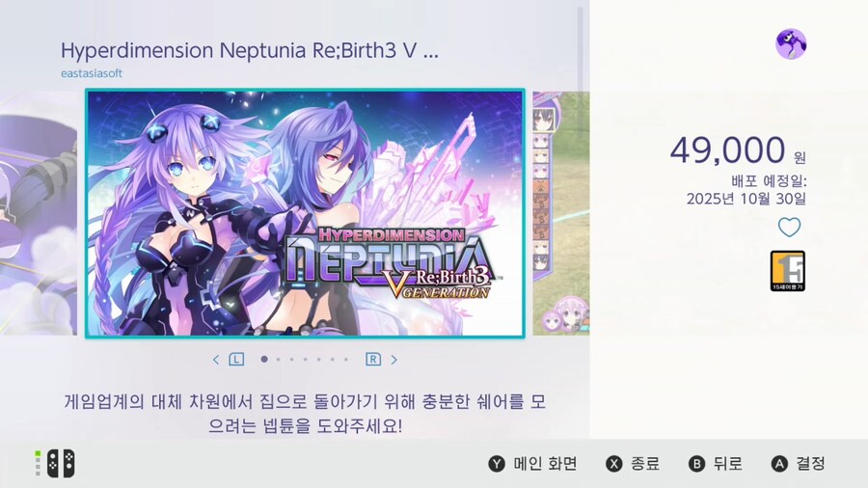The width and height of the screenshot is (868, 488).
Task: Select the next gameplay screenshot on right
Action: (x=560, y=213)
